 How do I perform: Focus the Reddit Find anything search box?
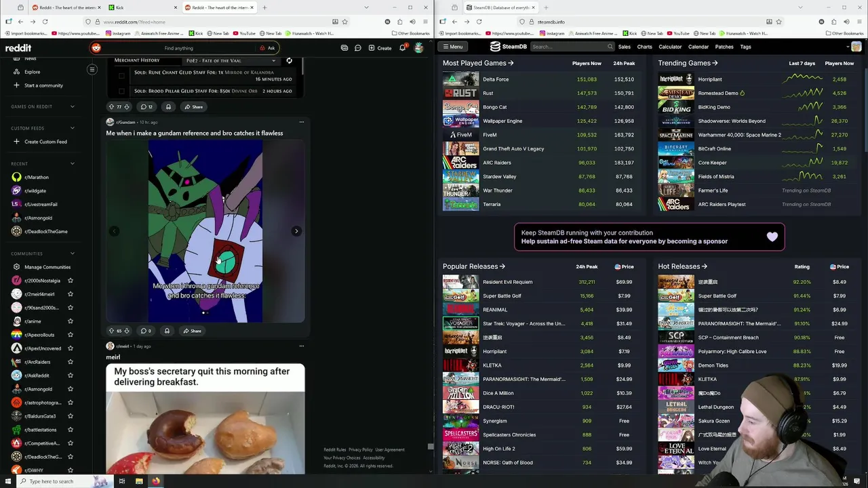click(178, 48)
